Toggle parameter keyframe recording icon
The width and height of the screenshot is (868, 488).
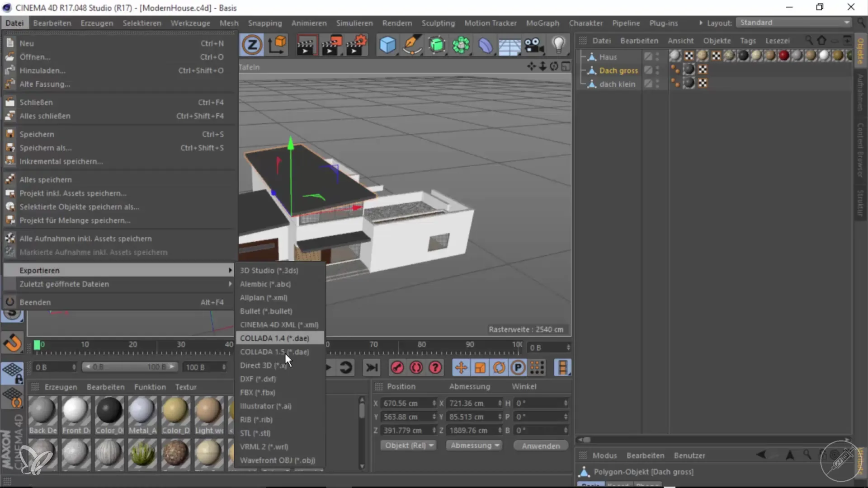pos(518,367)
